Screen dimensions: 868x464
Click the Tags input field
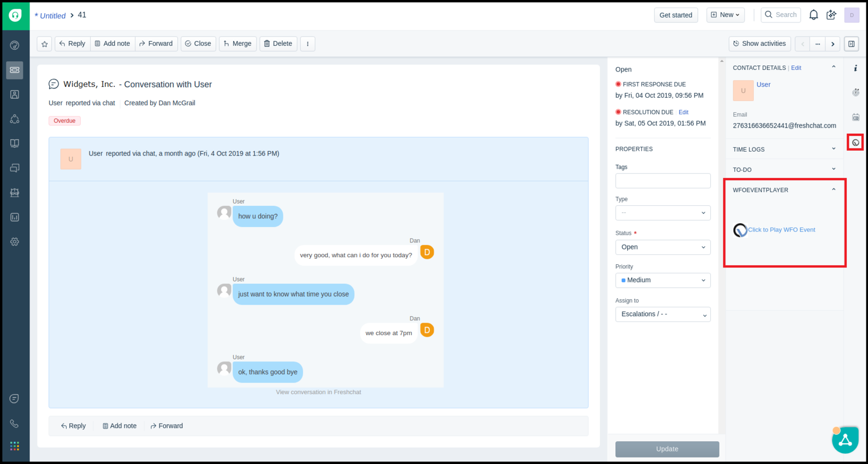663,181
